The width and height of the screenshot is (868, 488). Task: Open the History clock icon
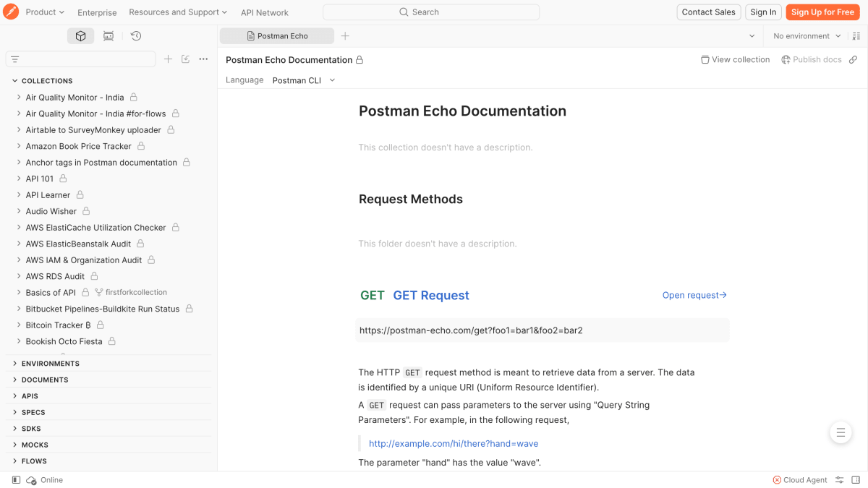[136, 36]
